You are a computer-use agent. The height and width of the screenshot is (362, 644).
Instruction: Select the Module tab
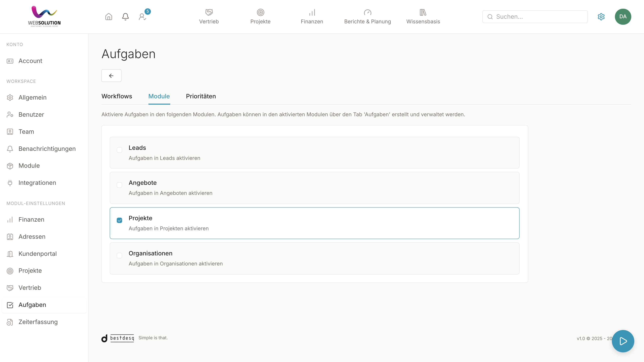click(159, 96)
